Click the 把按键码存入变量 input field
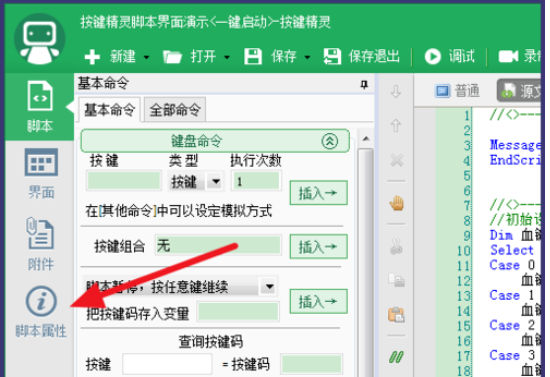Viewport: 550px width, 377px height. [238, 312]
